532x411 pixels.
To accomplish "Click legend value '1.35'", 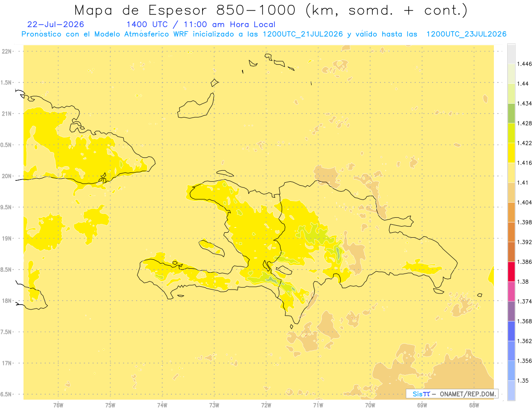I will (523, 380).
